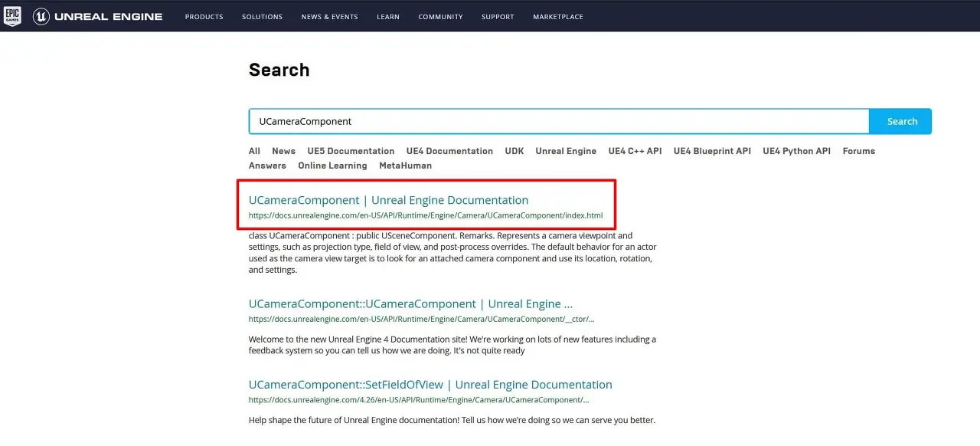The image size is (980, 446).
Task: Click the UCameraComponent/index.html URL
Action: click(x=426, y=215)
